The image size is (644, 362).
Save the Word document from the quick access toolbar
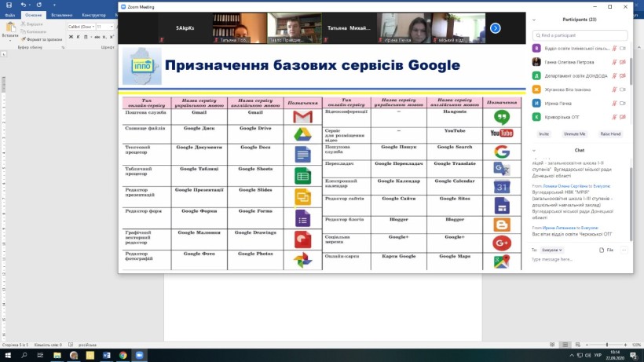tap(9, 5)
